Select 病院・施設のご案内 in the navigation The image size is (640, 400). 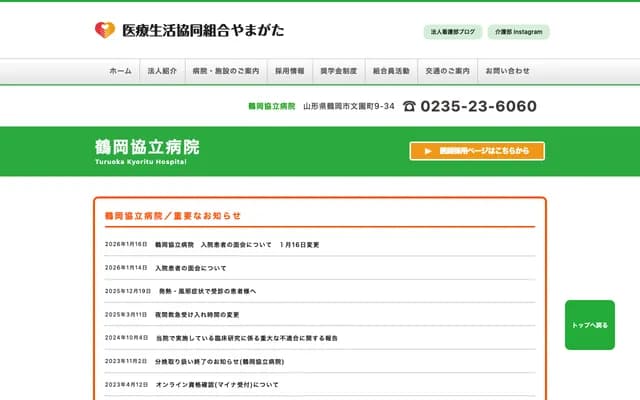(225, 72)
